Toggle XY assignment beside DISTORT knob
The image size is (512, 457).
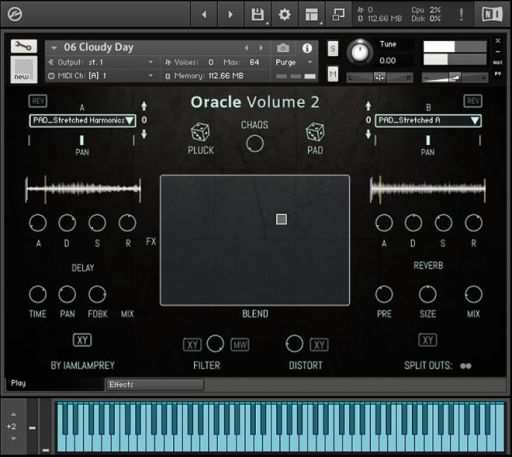[x=319, y=344]
